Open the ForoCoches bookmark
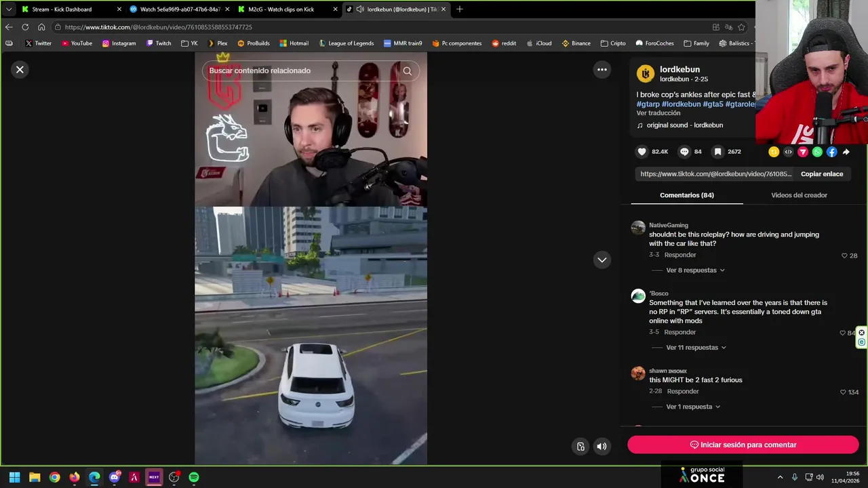 point(654,43)
